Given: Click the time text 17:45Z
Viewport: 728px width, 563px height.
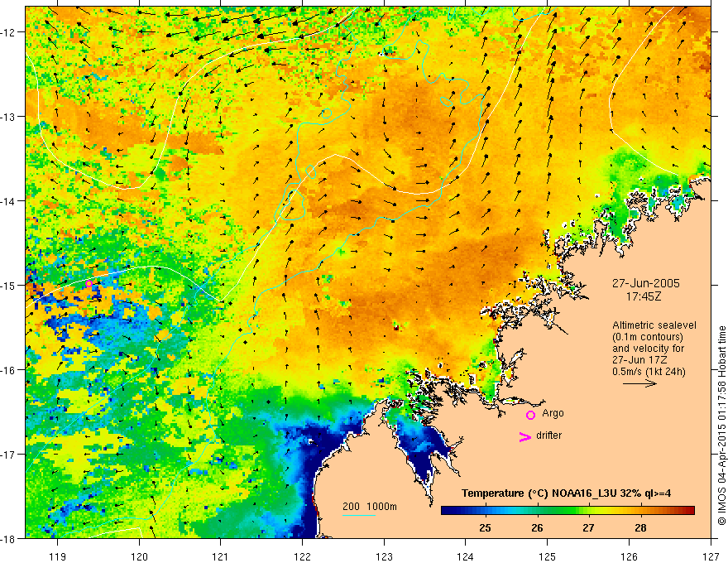Looking at the screenshot, I should pos(644,296).
